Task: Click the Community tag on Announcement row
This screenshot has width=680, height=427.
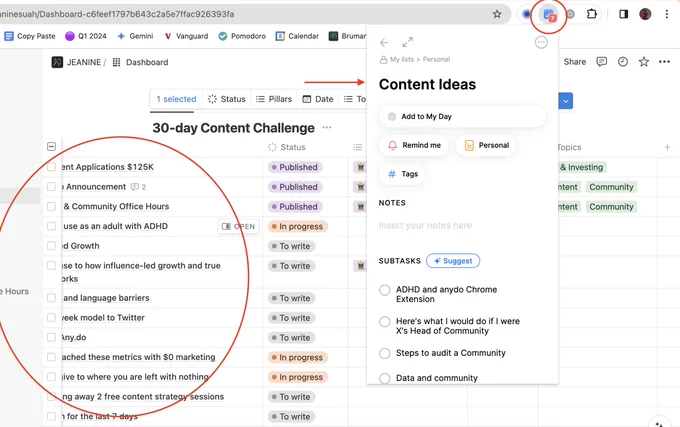Action: coord(611,187)
